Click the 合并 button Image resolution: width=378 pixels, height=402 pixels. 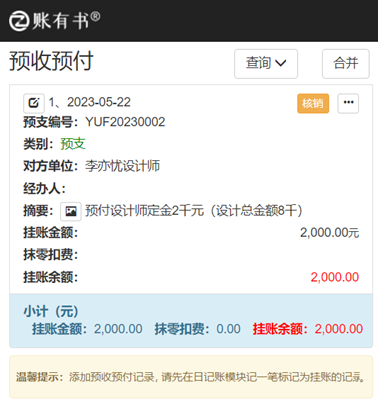pos(346,64)
